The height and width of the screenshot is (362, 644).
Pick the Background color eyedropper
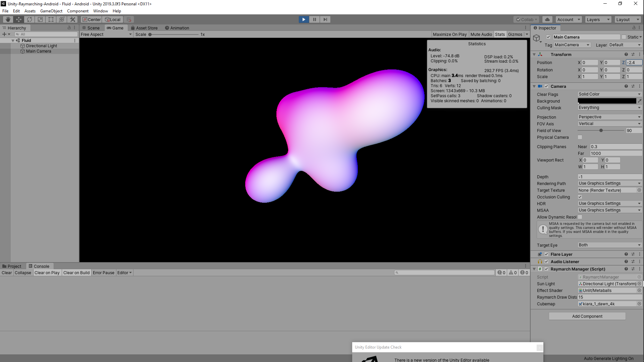coord(640,101)
